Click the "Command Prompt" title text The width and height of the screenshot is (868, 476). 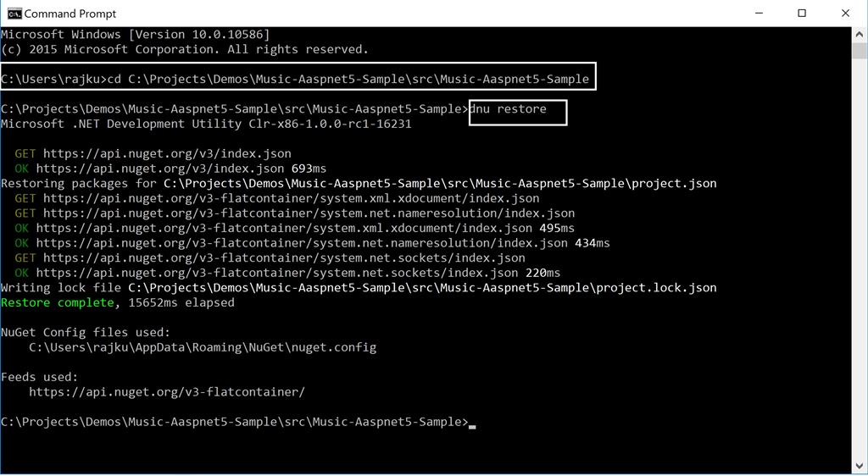pos(70,14)
